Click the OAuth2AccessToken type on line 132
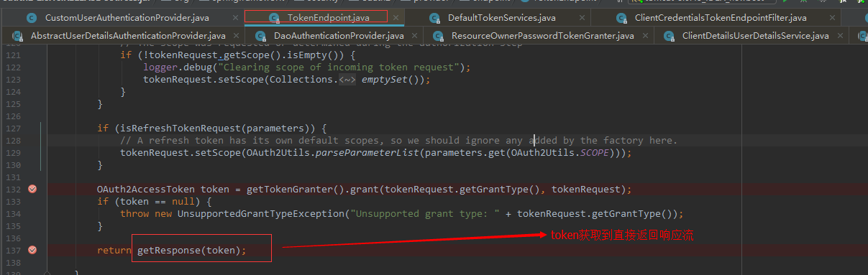Image resolution: width=868 pixels, height=275 pixels. tap(145, 189)
